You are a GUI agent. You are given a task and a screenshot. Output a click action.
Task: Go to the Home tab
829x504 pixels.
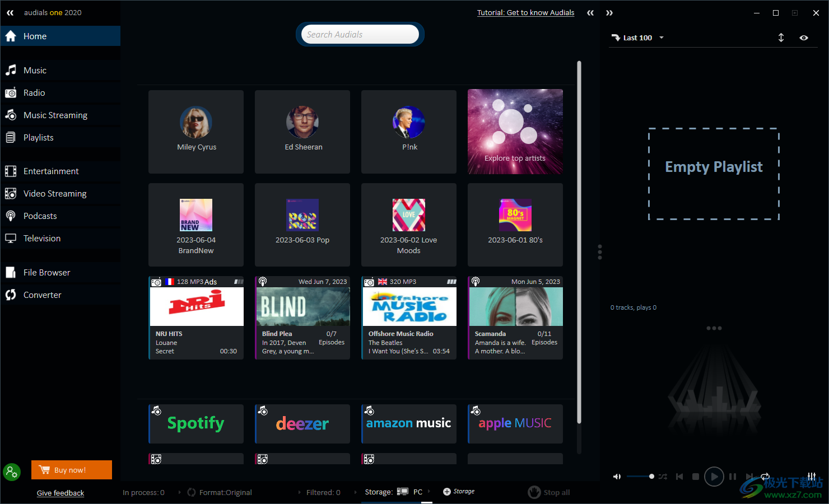click(x=60, y=36)
